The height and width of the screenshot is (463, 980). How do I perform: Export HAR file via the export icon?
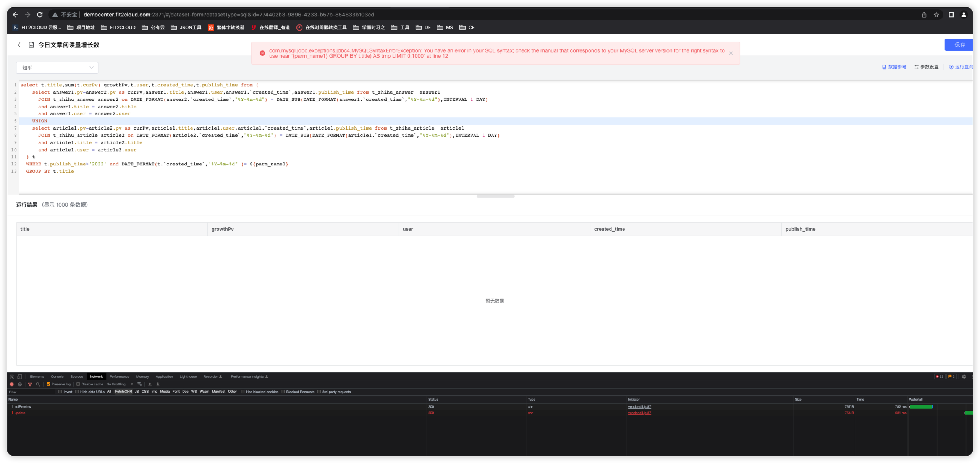157,384
